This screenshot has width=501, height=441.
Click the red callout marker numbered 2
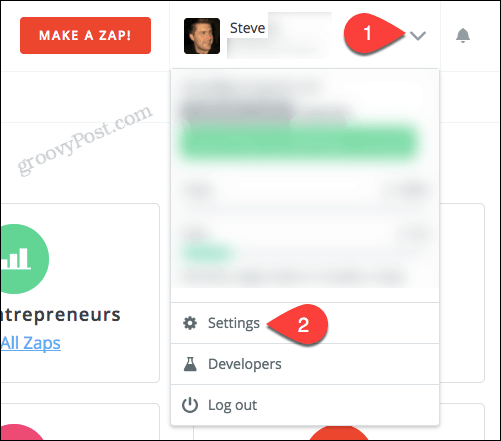[x=298, y=324]
